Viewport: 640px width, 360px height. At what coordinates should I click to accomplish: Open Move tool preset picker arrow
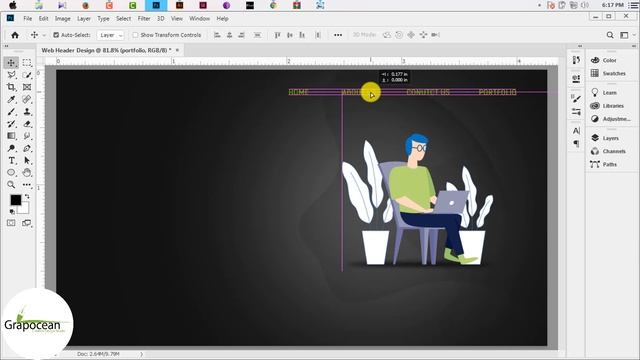click(x=44, y=35)
